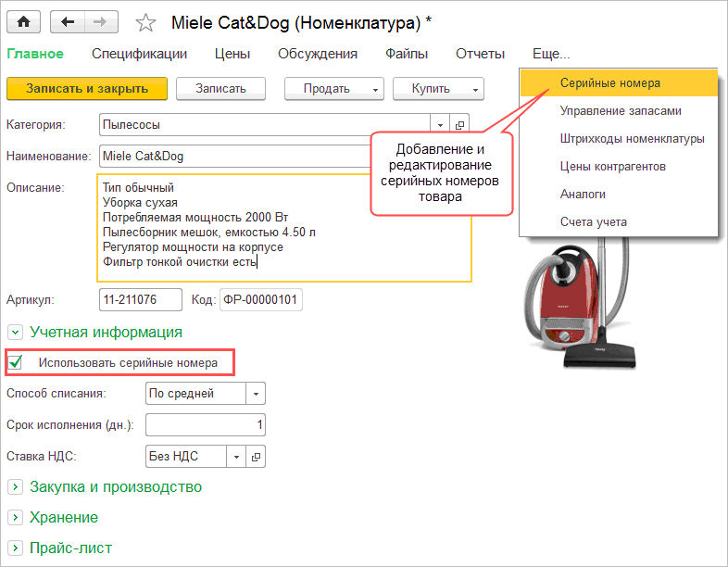The image size is (728, 567).
Task: Go to the Home page icon
Action: [24, 22]
